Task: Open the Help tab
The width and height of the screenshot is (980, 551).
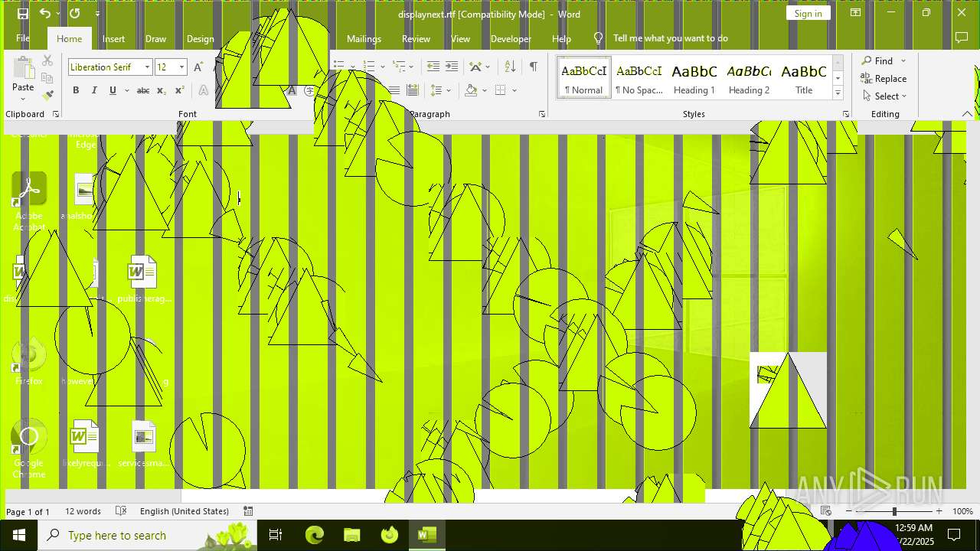Action: (x=561, y=38)
